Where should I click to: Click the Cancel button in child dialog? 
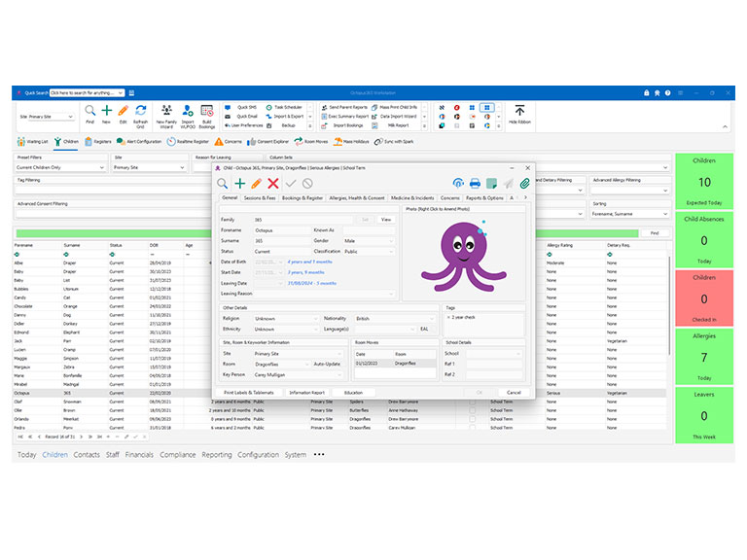click(514, 393)
